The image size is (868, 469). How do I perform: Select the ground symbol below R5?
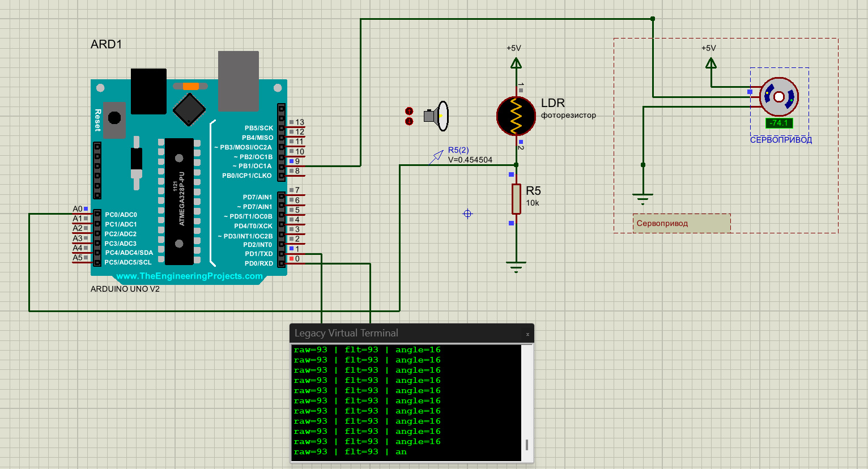(516, 266)
